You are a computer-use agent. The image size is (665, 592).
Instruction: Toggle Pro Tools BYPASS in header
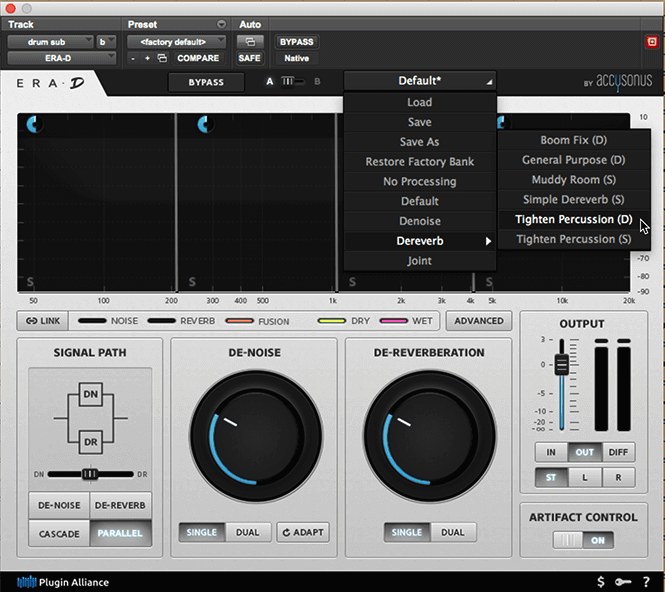tap(296, 42)
